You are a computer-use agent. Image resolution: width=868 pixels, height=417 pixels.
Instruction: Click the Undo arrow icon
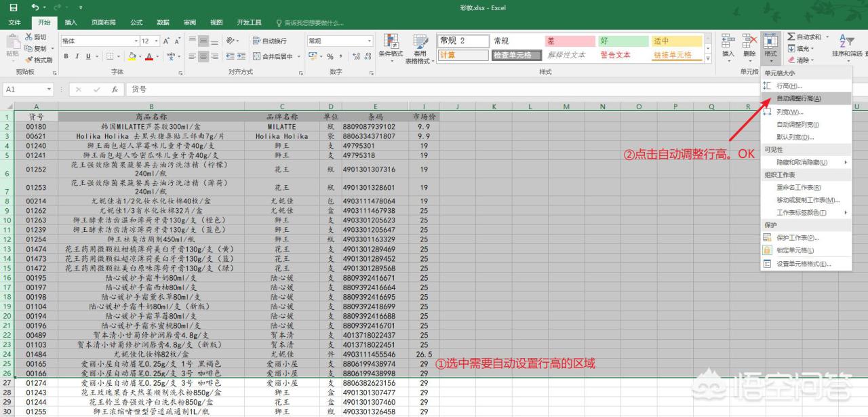[x=35, y=7]
